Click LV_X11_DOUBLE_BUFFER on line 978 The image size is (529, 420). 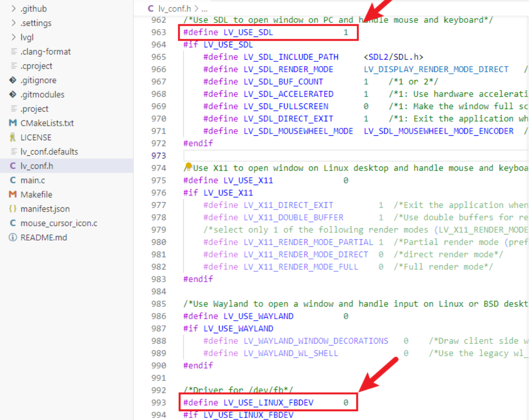click(x=293, y=217)
